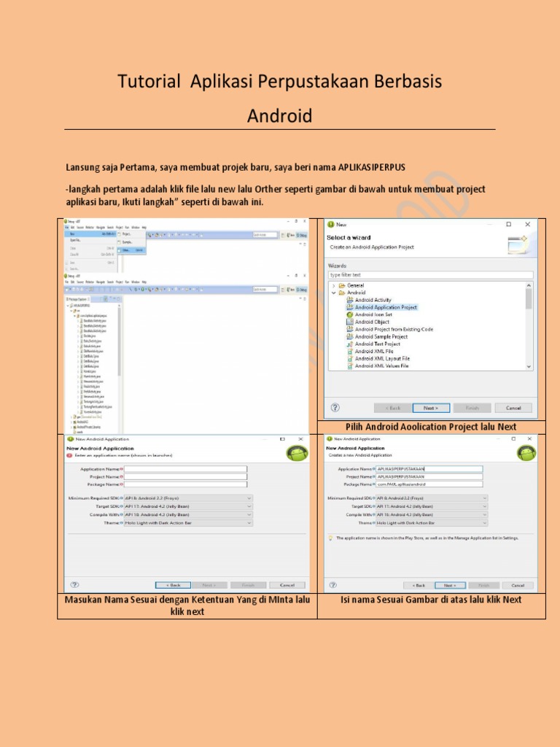Open Compile With dropdown in filled-in dialog
The height and width of the screenshot is (747, 560).
(x=432, y=514)
